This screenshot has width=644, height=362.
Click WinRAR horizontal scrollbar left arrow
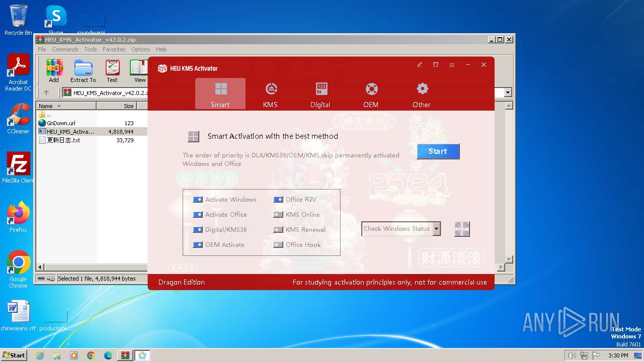(40, 267)
